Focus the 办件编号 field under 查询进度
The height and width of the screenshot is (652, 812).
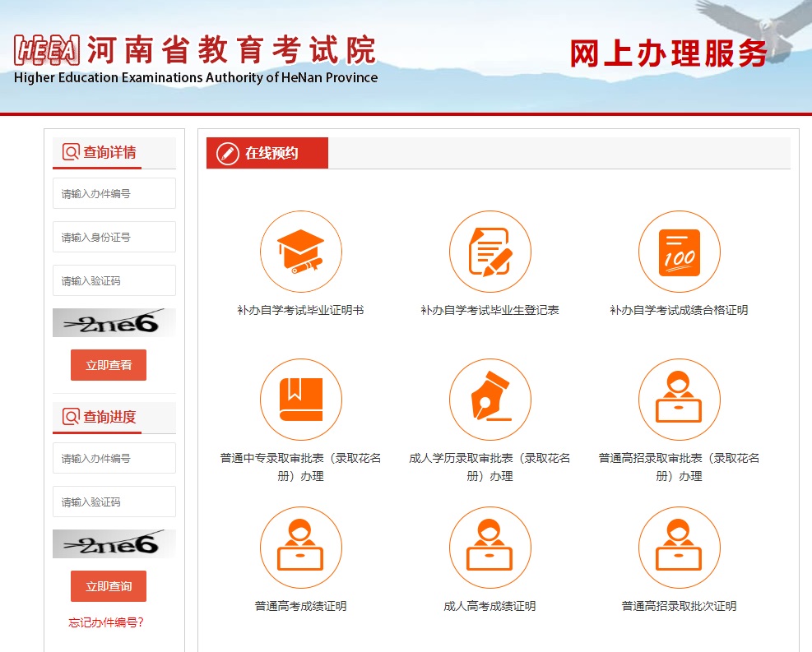(114, 459)
